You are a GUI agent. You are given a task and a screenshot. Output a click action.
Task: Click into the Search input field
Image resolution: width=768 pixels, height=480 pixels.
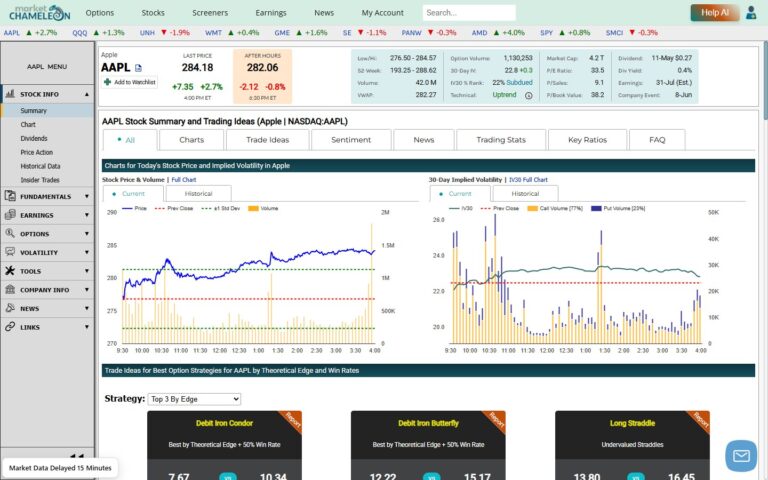pyautogui.click(x=469, y=13)
